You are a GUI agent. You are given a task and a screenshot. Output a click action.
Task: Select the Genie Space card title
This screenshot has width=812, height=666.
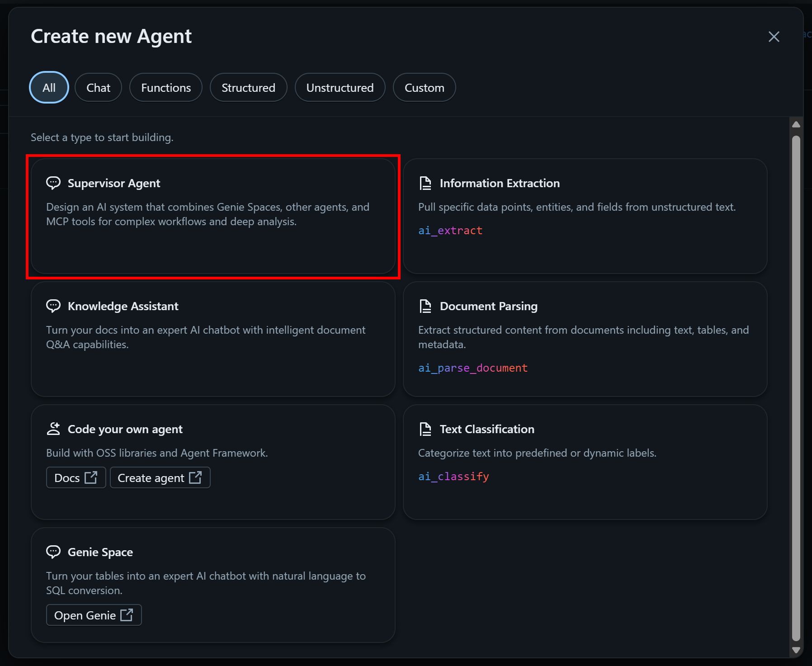tap(100, 552)
